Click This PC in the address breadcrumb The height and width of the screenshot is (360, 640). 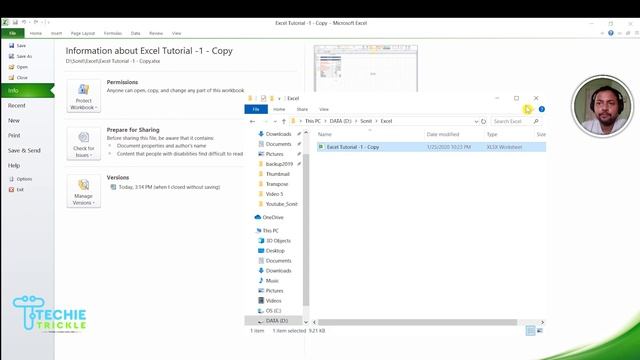[x=313, y=121]
